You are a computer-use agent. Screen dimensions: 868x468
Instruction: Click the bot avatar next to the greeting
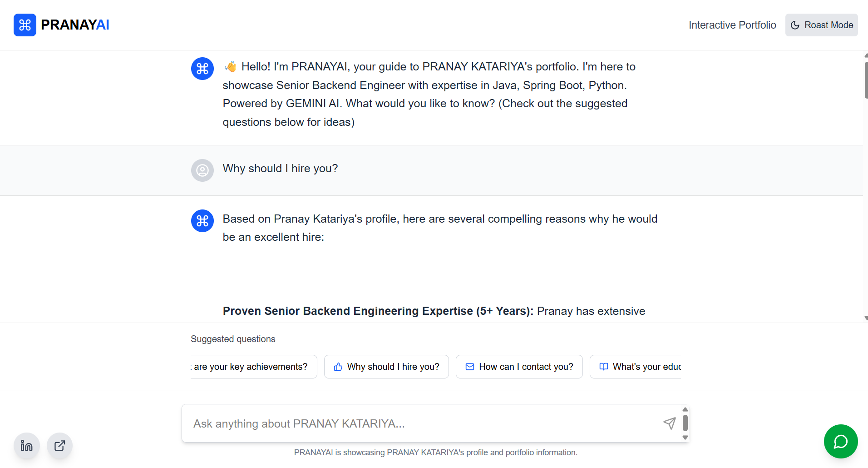(x=202, y=69)
